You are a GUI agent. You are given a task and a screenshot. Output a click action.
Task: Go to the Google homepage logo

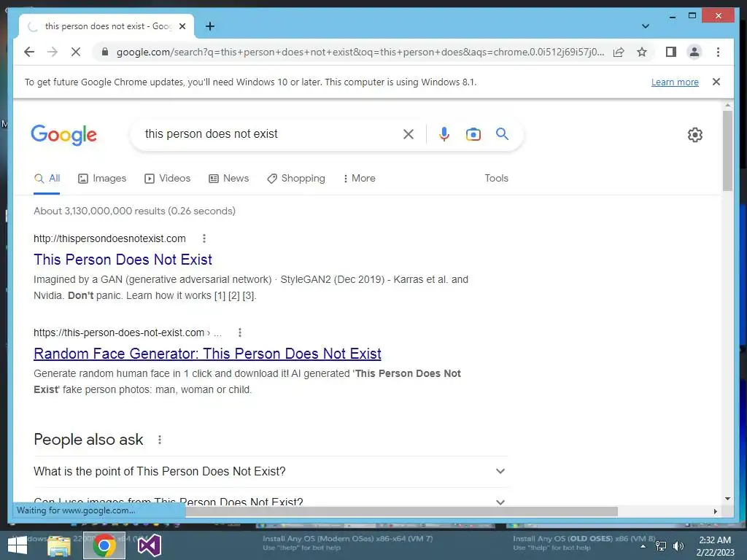[64, 135]
